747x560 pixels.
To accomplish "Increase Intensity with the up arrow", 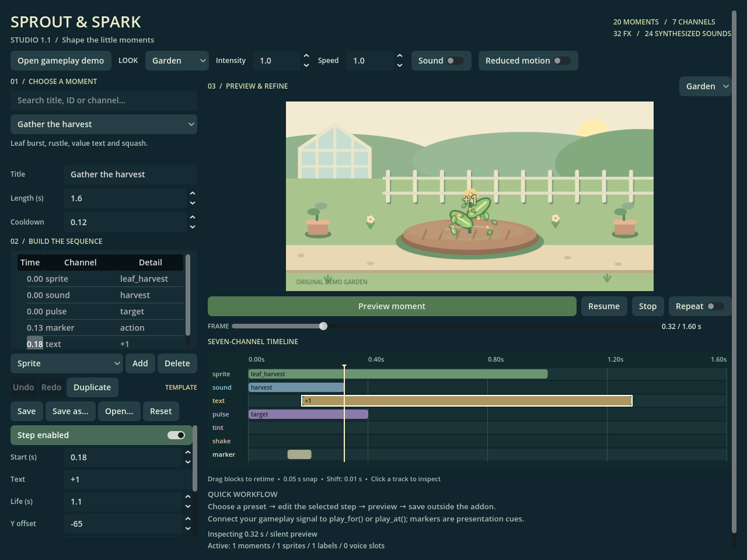I will (306, 56).
